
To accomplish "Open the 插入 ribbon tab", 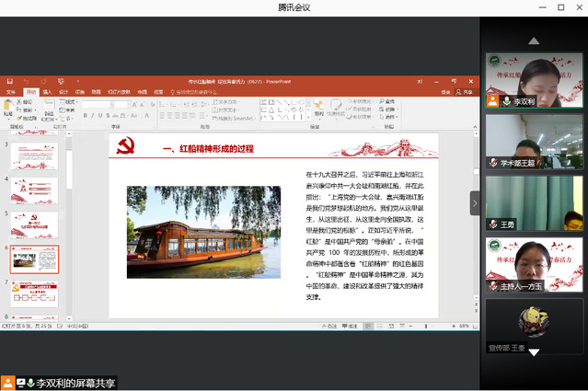I will (47, 92).
